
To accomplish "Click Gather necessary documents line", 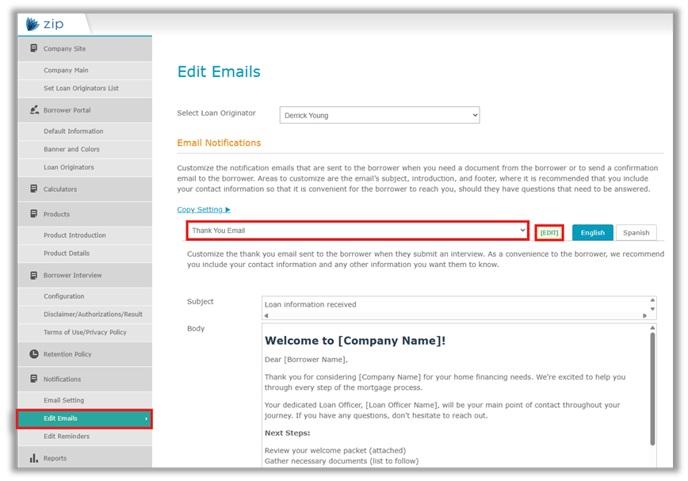I will (342, 461).
